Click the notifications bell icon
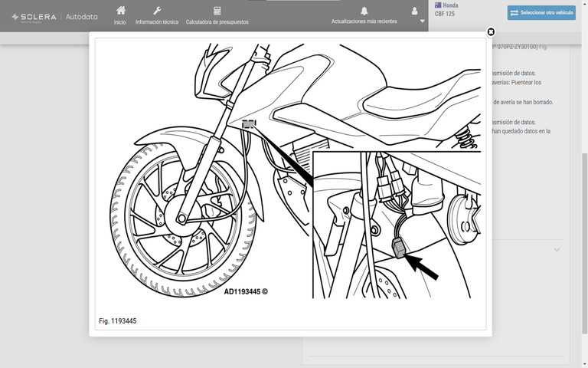Image resolution: width=588 pixels, height=368 pixels. [364, 11]
